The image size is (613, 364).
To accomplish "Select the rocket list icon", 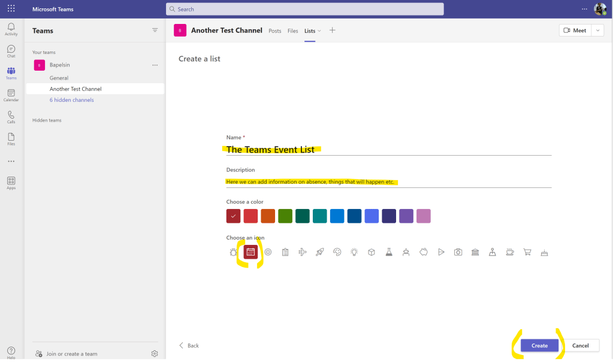I will coord(319,252).
